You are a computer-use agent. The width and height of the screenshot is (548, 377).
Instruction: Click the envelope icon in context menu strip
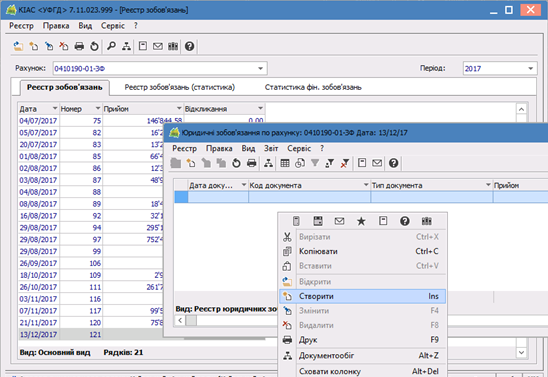339,221
